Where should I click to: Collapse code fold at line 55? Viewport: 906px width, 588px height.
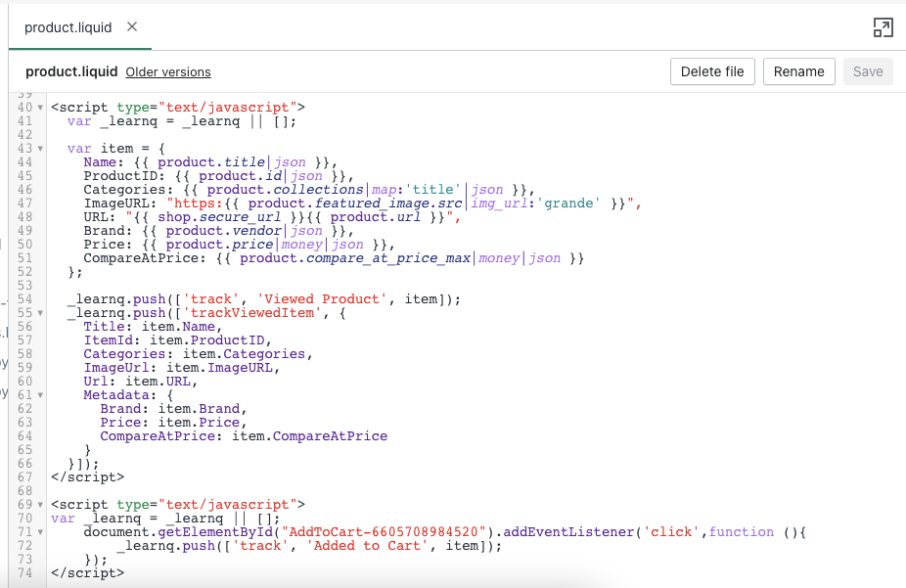pos(40,313)
